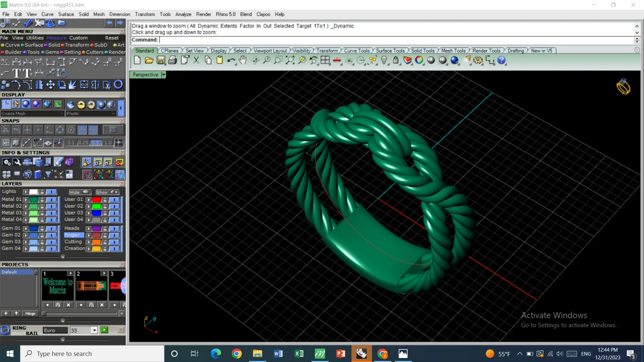The image size is (644, 362).
Task: Open the color wheel icon in toolbar
Action: click(x=419, y=60)
